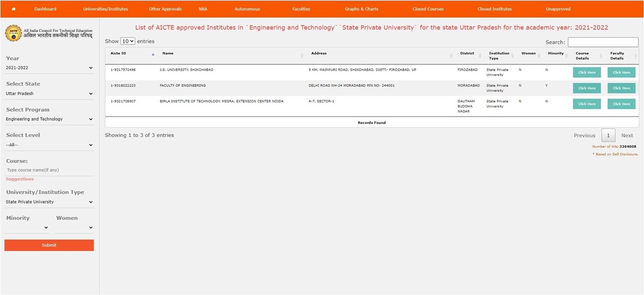This screenshot has height=295, width=644.
Task: Click the AICTE logo in sidebar
Action: (13, 33)
